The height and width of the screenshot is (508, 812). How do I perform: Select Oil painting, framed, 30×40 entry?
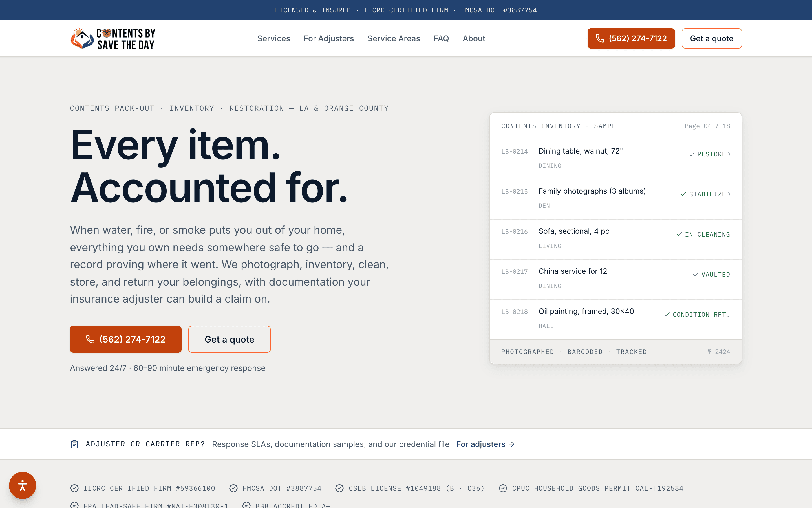pos(616,319)
